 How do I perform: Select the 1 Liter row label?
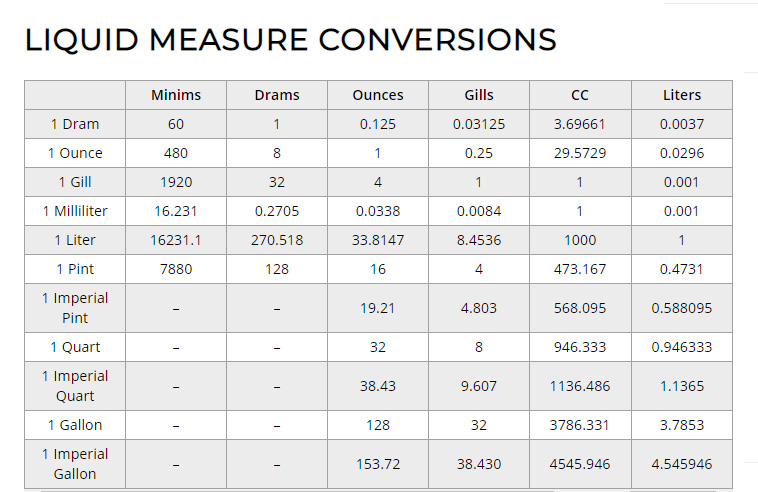tap(75, 240)
